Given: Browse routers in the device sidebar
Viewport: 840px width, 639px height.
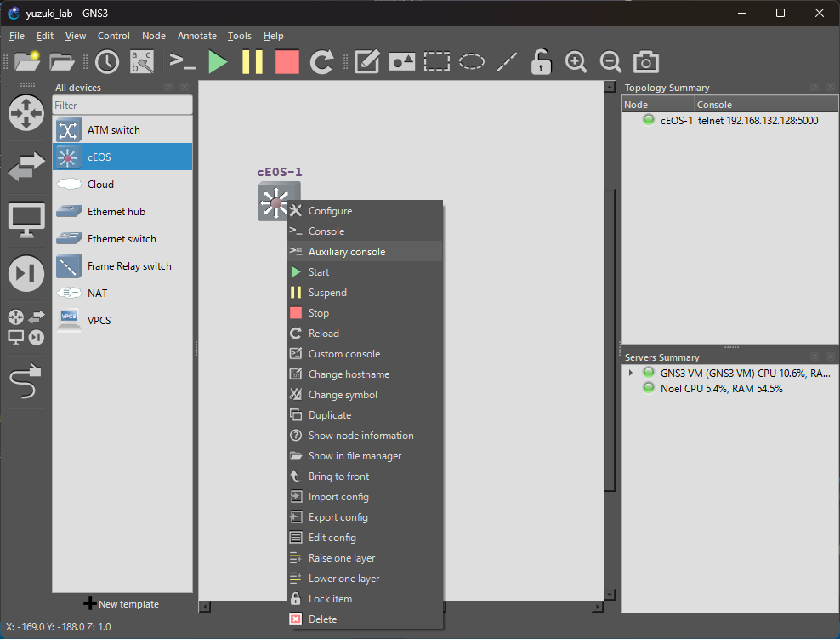Looking at the screenshot, I should point(26,113).
